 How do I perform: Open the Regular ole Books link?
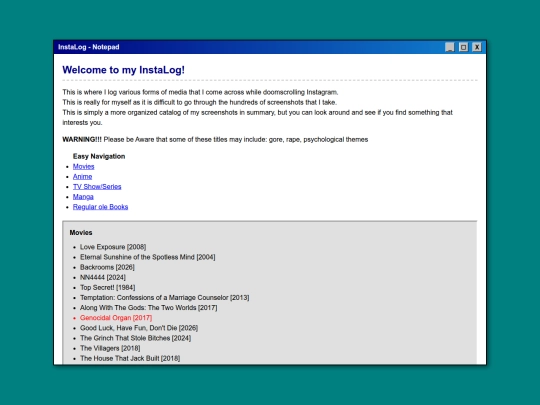pos(100,207)
